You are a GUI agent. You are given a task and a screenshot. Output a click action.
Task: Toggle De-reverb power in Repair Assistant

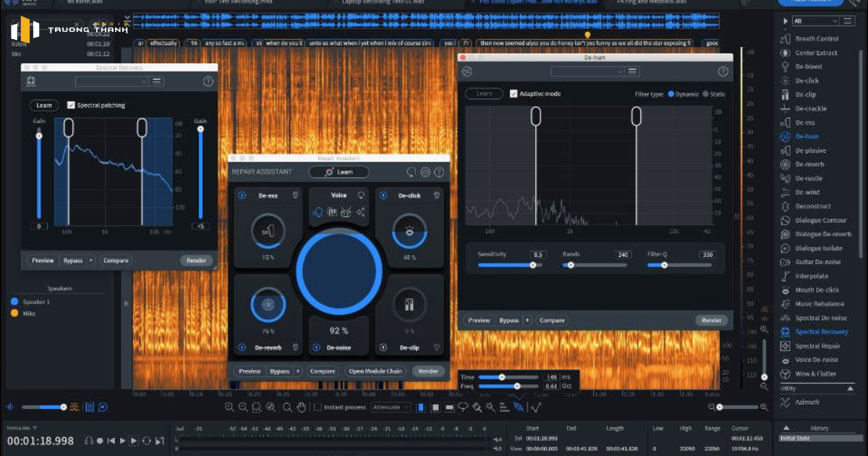click(242, 347)
